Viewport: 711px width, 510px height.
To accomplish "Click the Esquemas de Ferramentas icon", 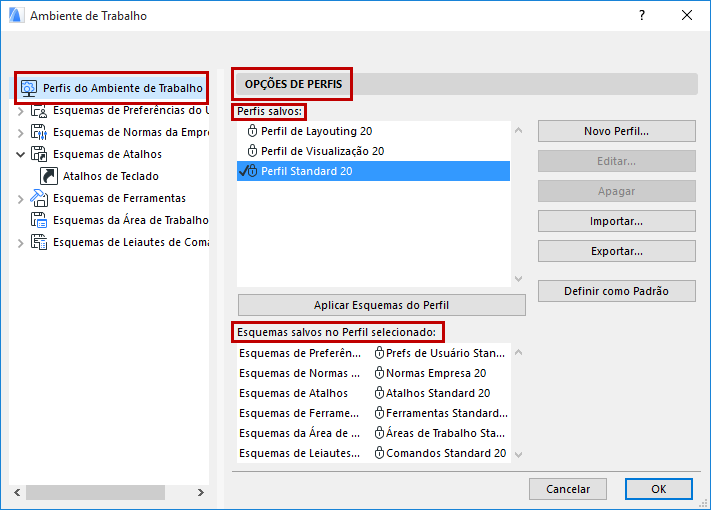I will click(x=40, y=198).
